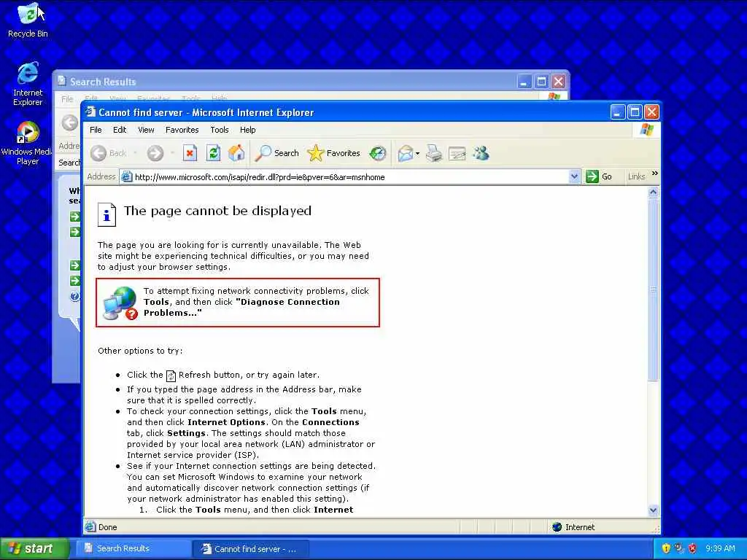Viewport: 747px width, 560px height.
Task: Click the inline Refresh icon in text
Action: point(171,376)
